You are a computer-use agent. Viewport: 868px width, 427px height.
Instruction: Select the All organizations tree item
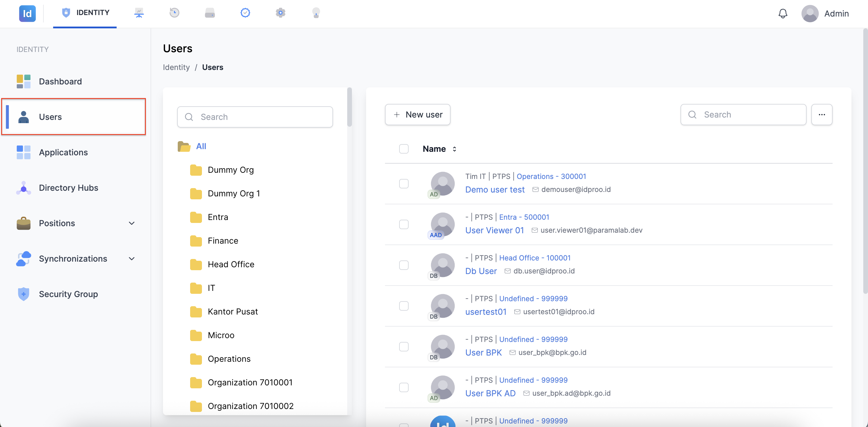click(201, 146)
